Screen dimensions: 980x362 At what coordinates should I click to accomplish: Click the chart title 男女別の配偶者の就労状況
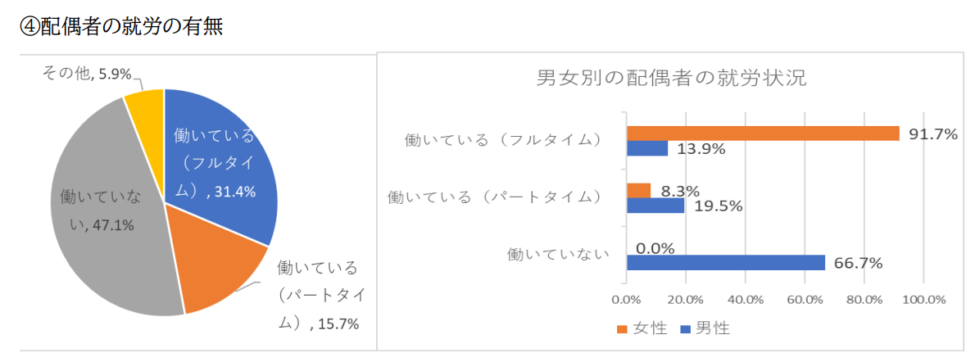(671, 79)
